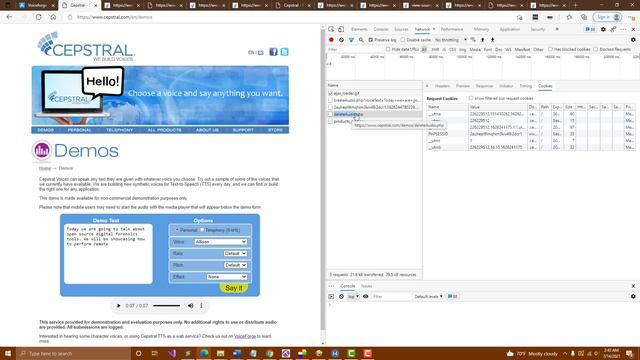Open the Response request tab
The height and width of the screenshot is (360, 640).
pyautogui.click(x=484, y=86)
